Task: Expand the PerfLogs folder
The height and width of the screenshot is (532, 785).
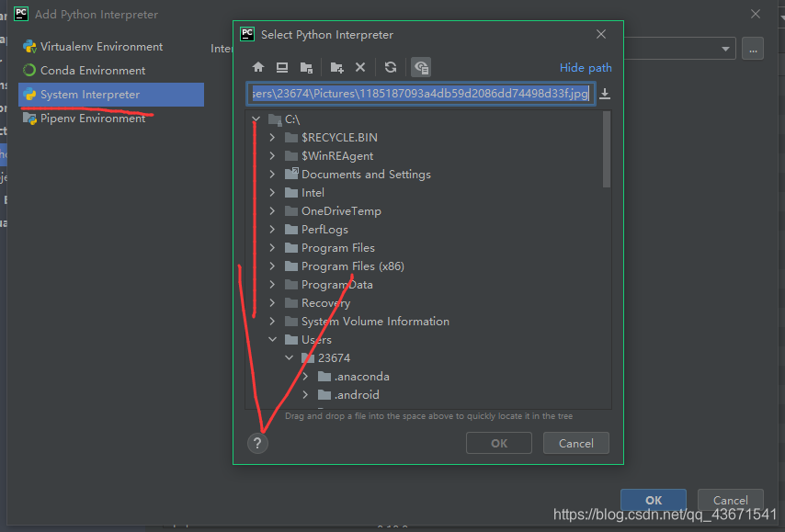Action: 272,229
